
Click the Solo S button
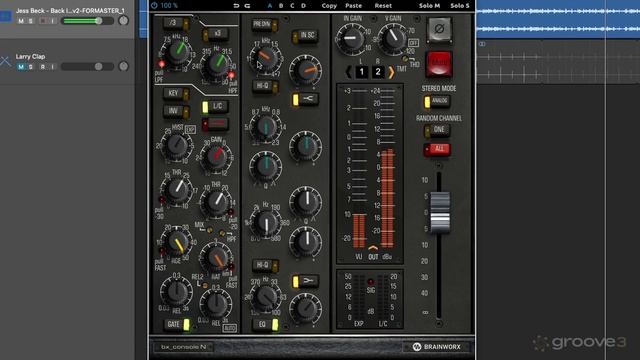[x=460, y=6]
